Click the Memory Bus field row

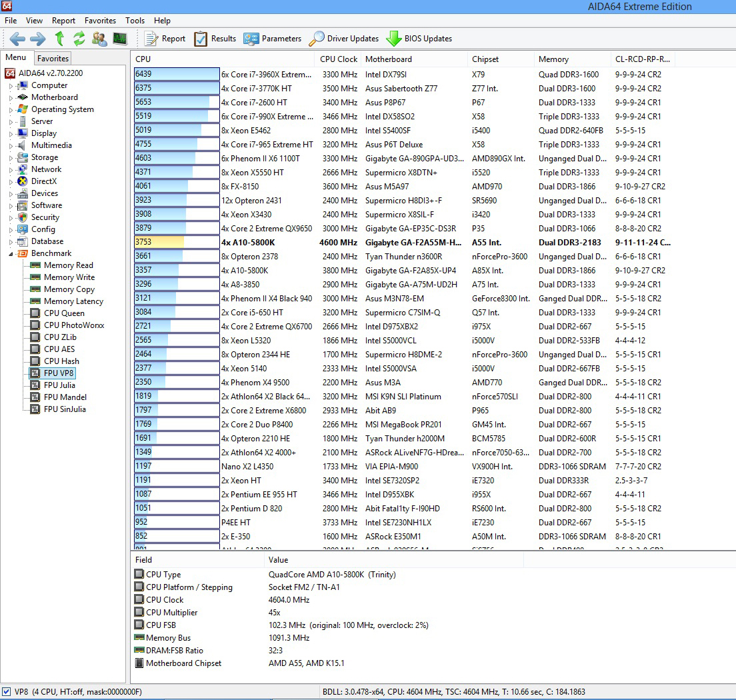(x=329, y=638)
